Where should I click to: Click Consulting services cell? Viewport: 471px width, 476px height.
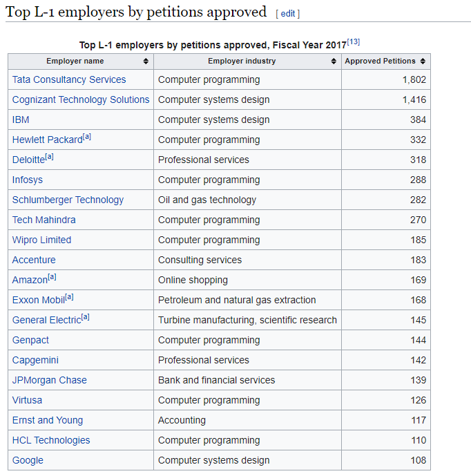tap(248, 260)
